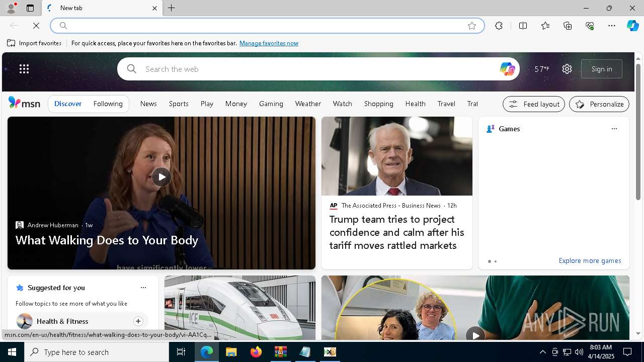Image resolution: width=644 pixels, height=362 pixels.
Task: Open the Sports section
Action: pos(179,104)
